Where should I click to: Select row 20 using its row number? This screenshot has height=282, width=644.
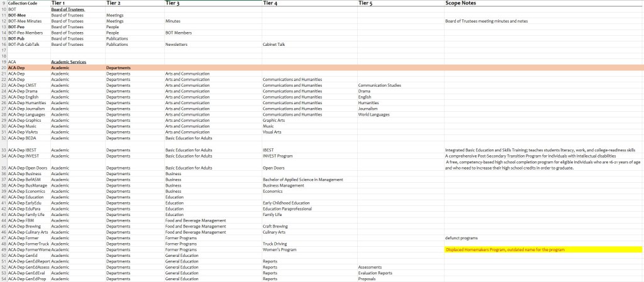point(3,68)
